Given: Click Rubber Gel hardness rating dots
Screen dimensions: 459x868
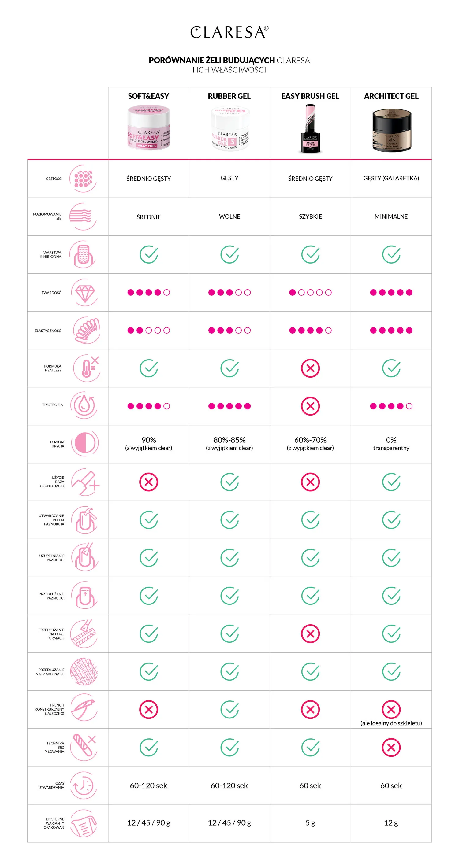Looking at the screenshot, I should pyautogui.click(x=229, y=293).
